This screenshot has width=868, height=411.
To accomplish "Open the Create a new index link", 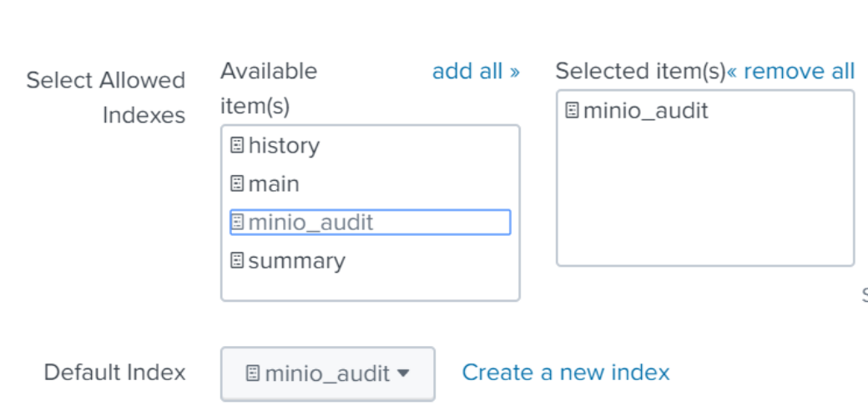I will (x=566, y=372).
